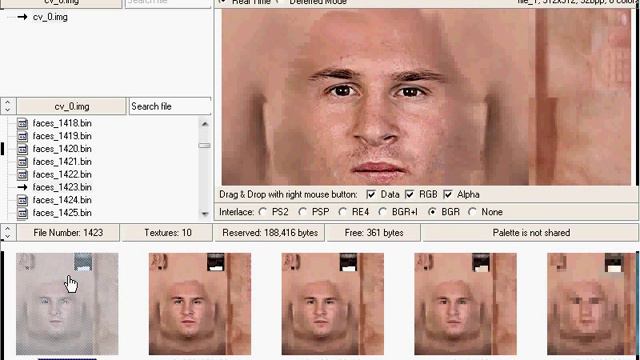Select the third face texture thumbnail

coord(333,304)
